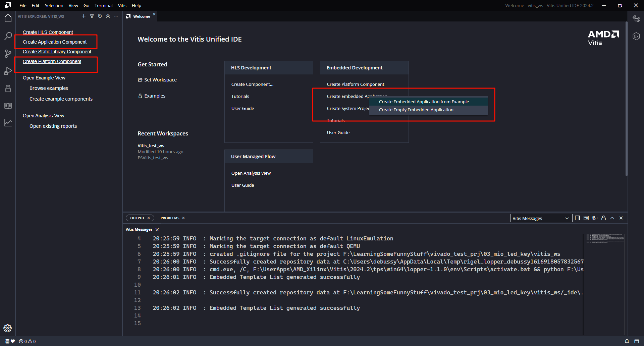644x346 pixels.
Task: Click the filter icon in Vitis Explorer header
Action: click(x=92, y=16)
